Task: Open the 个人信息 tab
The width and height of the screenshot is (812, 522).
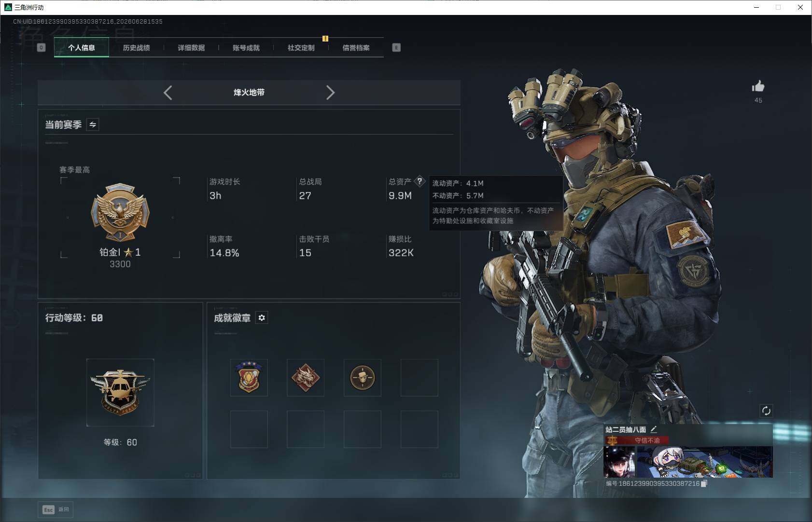Action: point(82,48)
